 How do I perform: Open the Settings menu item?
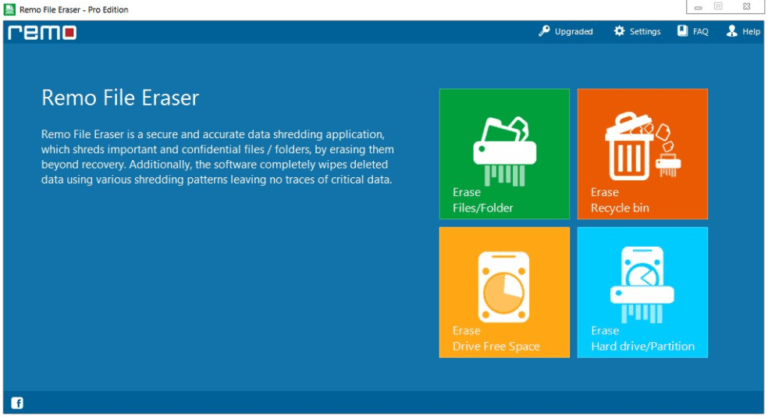click(x=645, y=31)
